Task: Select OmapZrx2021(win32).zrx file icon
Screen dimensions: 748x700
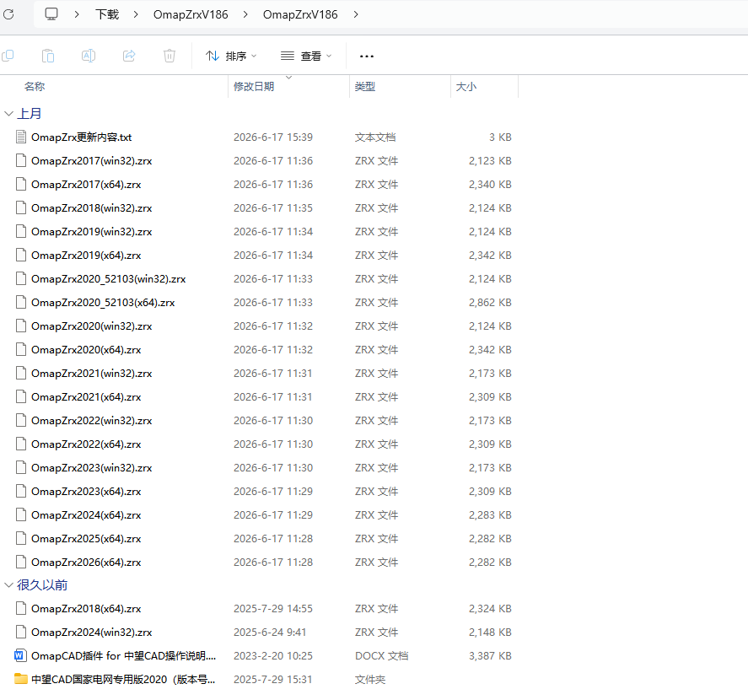Action: pyautogui.click(x=20, y=373)
